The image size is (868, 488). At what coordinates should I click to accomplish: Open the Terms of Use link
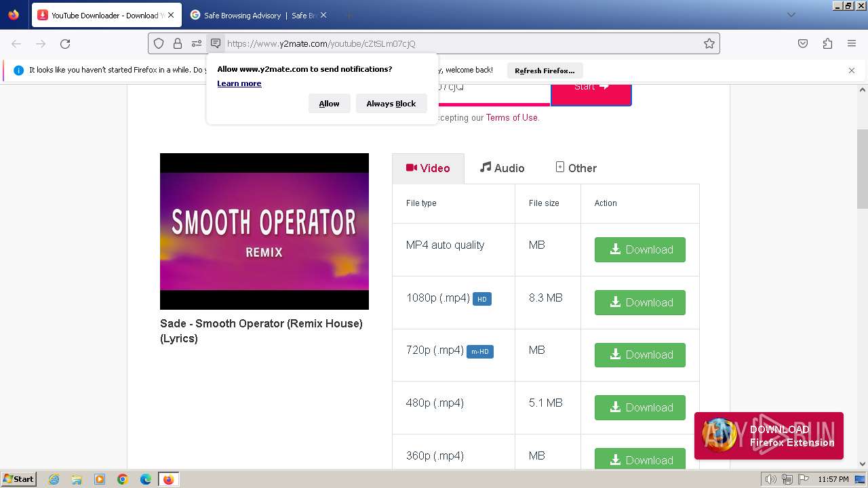click(511, 117)
